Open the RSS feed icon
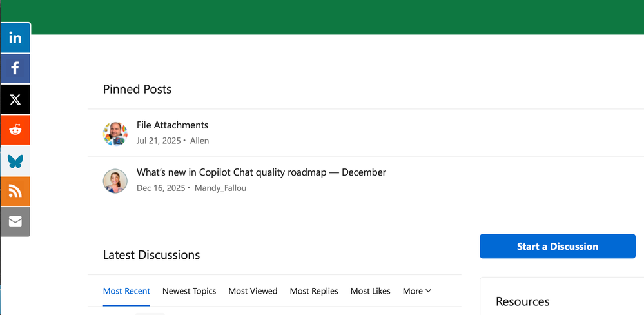 tap(15, 191)
